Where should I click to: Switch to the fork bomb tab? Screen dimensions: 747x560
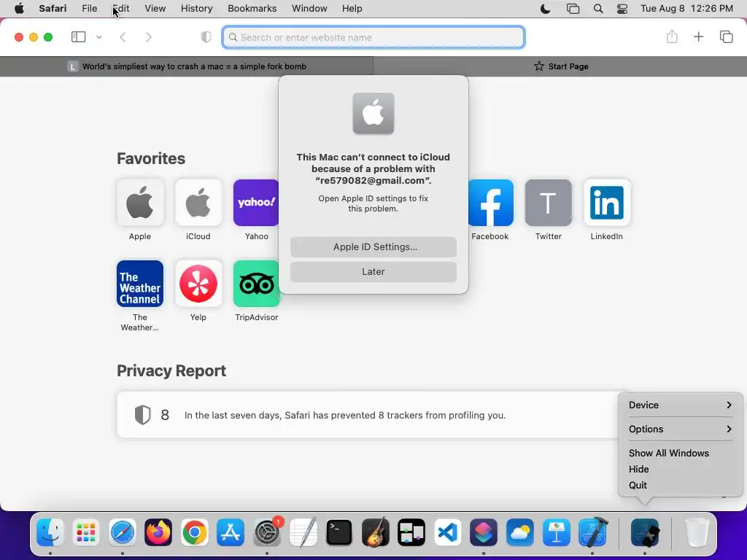tap(187, 66)
